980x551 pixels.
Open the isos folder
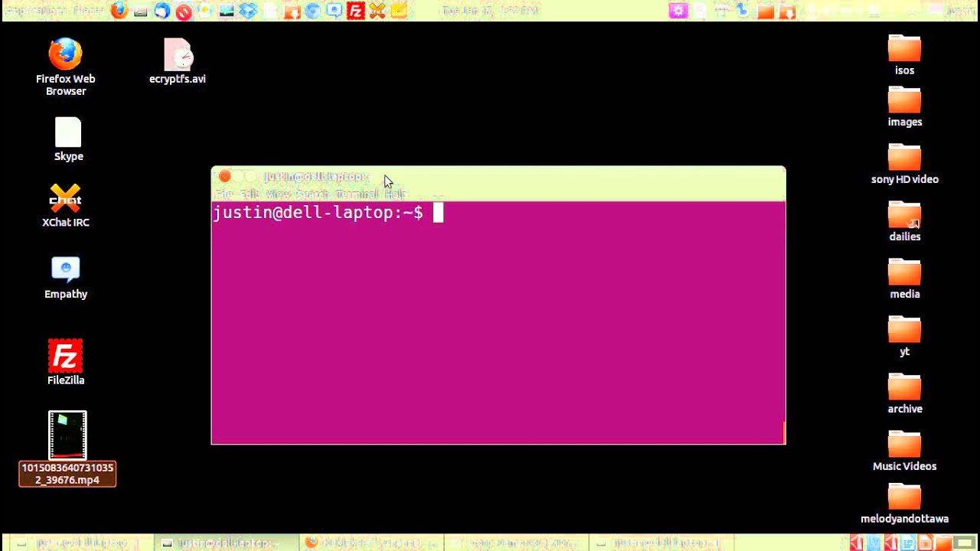click(x=904, y=50)
